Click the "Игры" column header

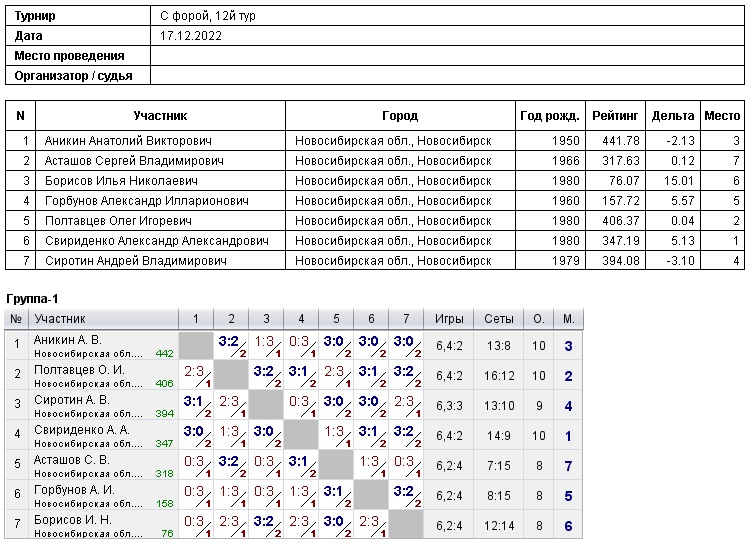coord(449,319)
